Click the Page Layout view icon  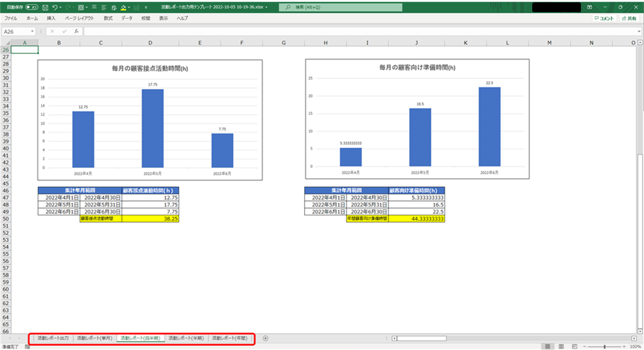point(561,346)
